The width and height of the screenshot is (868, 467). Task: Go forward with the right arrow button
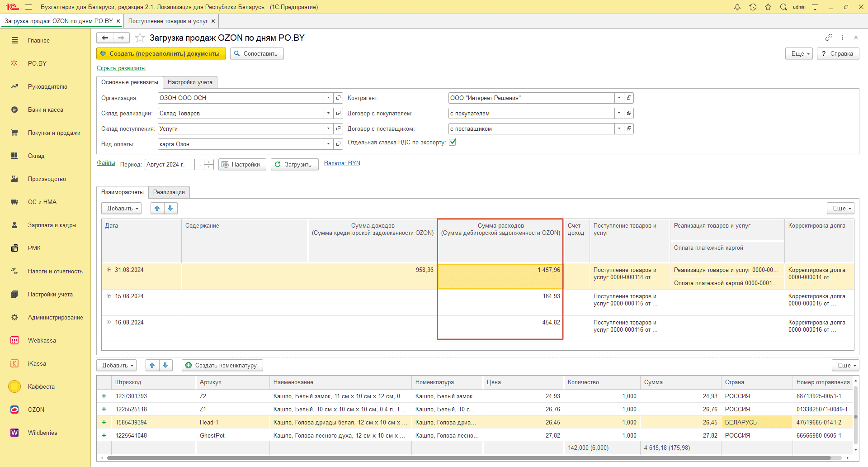coord(121,38)
